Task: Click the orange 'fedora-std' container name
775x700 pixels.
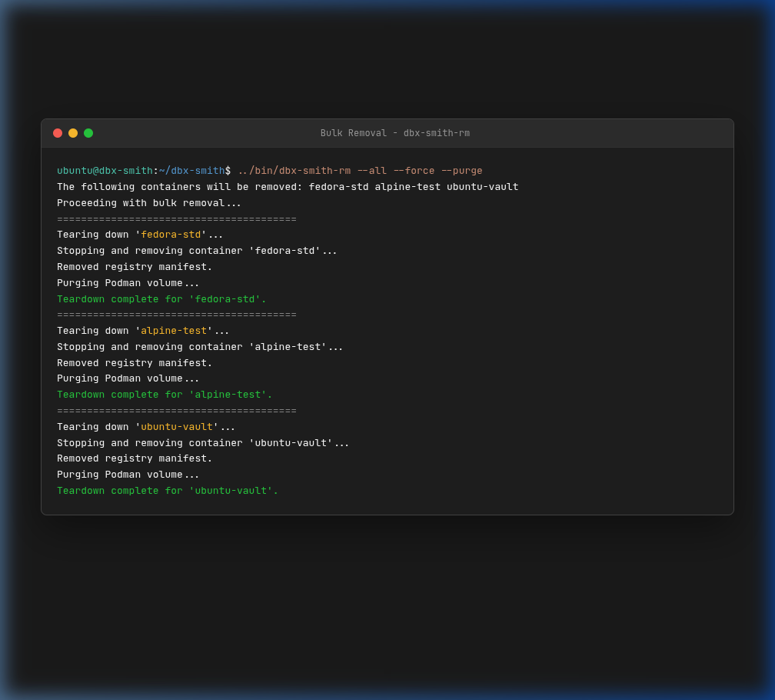Action: pyautogui.click(x=171, y=235)
